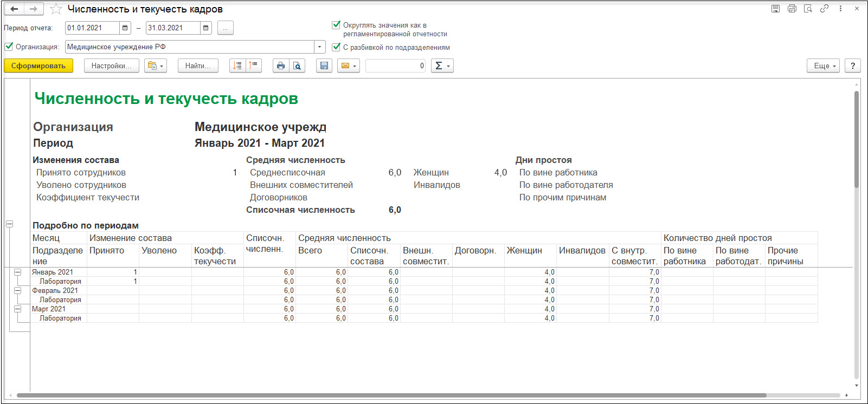Send report by email envelope dropdown
868x404 pixels.
tap(349, 66)
